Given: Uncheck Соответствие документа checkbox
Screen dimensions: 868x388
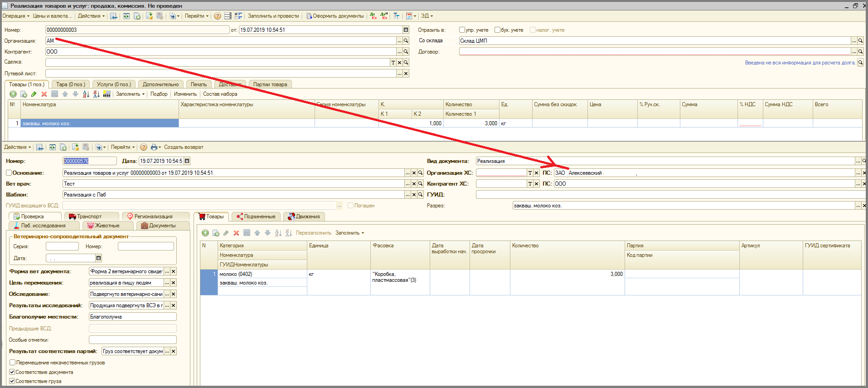Looking at the screenshot, I should 13,372.
